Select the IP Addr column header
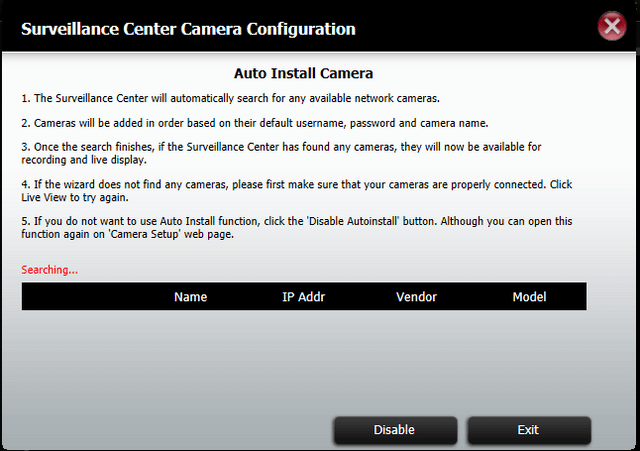The width and height of the screenshot is (640, 451). pyautogui.click(x=304, y=297)
